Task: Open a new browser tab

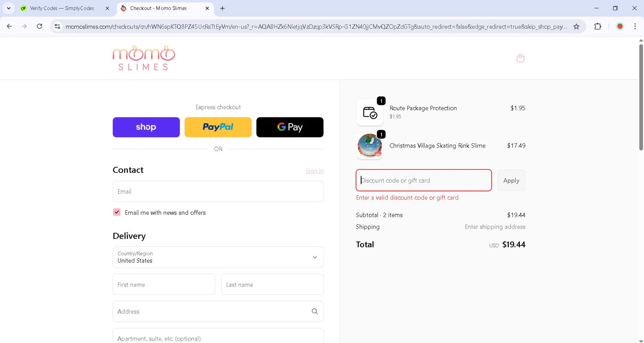Action: [x=222, y=8]
